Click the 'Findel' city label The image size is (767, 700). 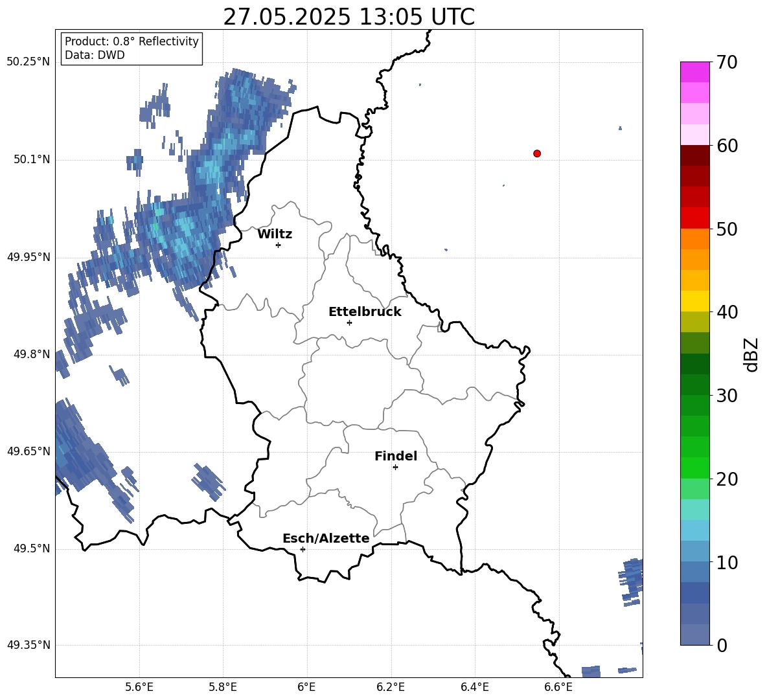[396, 456]
